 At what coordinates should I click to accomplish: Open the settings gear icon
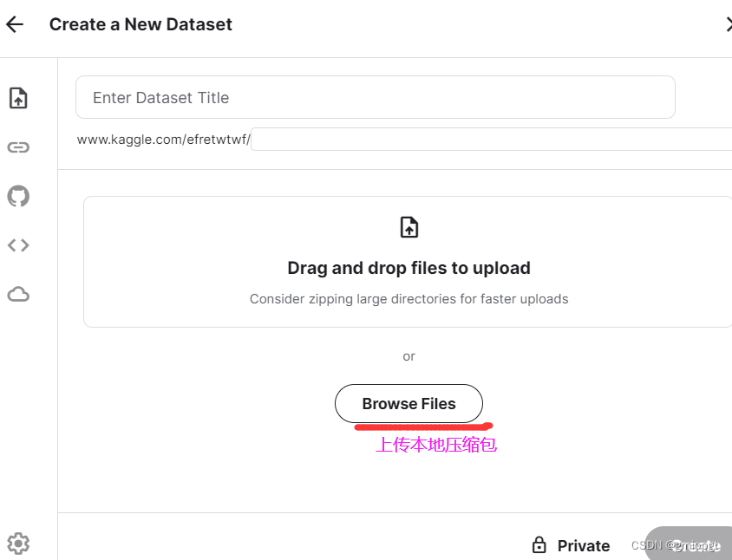point(18,544)
